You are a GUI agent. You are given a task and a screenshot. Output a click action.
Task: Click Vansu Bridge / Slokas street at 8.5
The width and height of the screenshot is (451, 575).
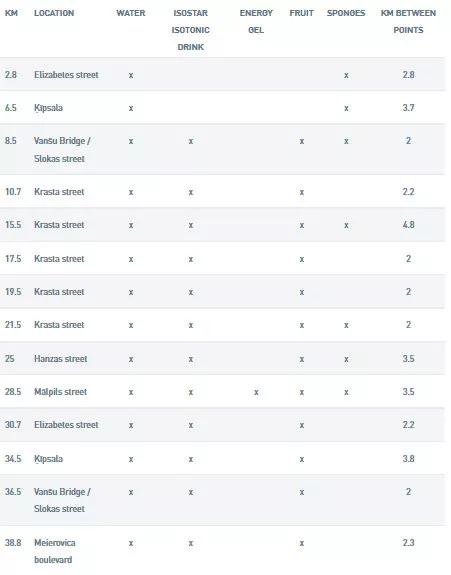[x=62, y=150]
